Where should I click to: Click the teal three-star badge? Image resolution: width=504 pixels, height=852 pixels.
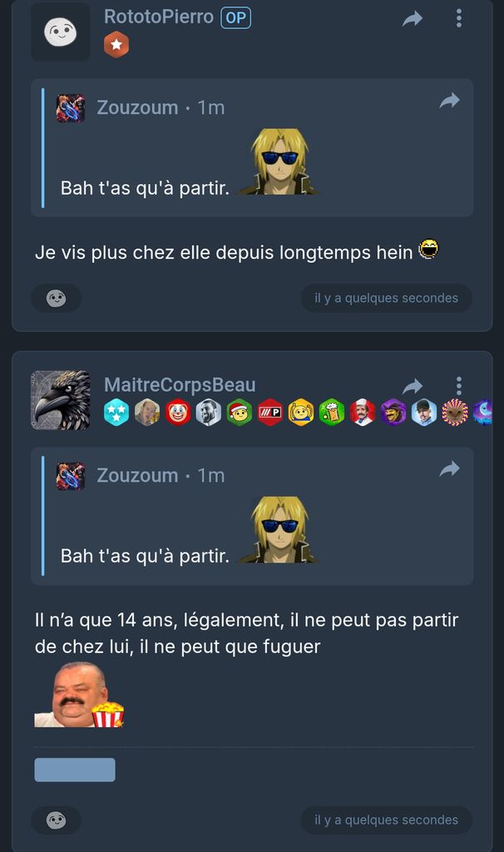[x=116, y=412]
